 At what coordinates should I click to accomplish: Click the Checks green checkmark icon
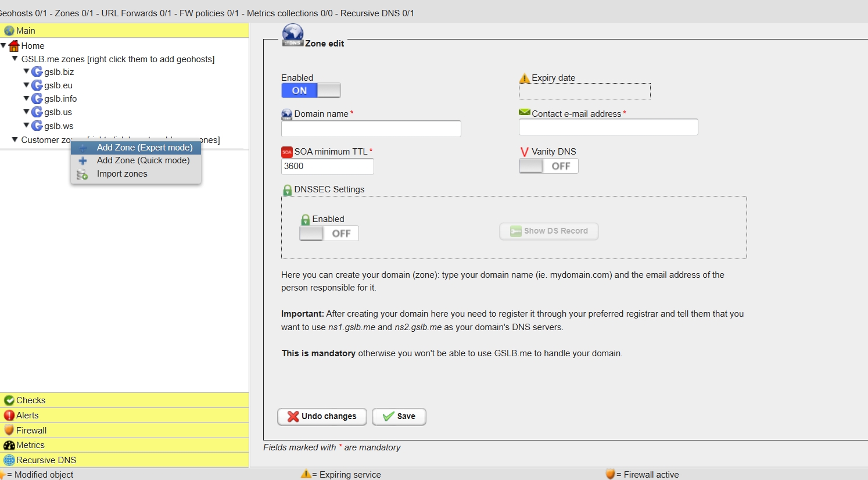tap(9, 400)
